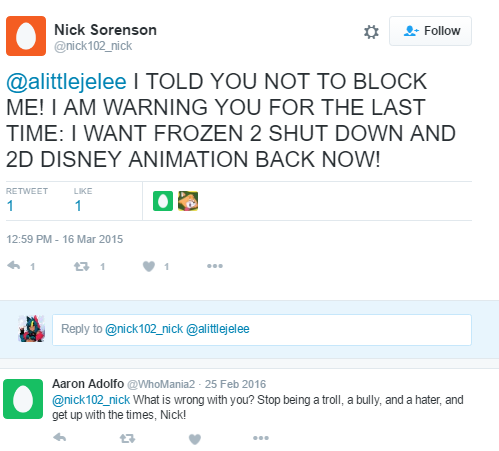Open the 12:59 PM - 16 Mar 2015 timestamp
This screenshot has width=499, height=451.
(65, 239)
